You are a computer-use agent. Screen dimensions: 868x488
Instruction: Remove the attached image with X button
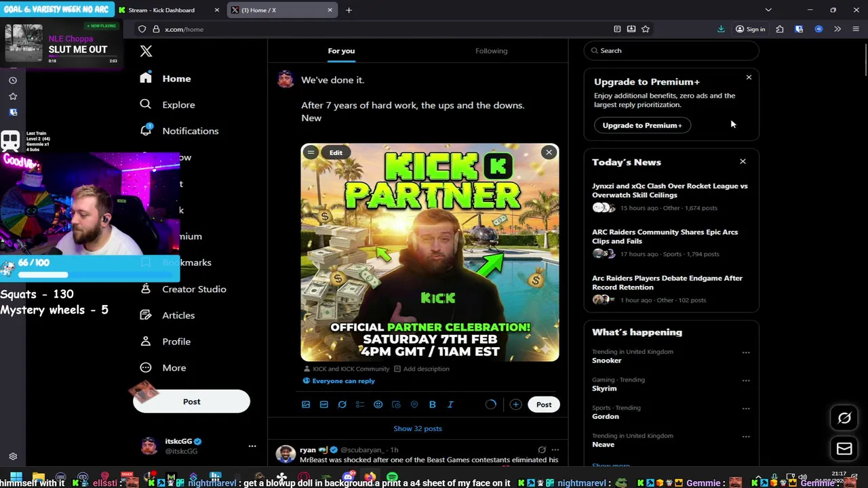(x=549, y=152)
